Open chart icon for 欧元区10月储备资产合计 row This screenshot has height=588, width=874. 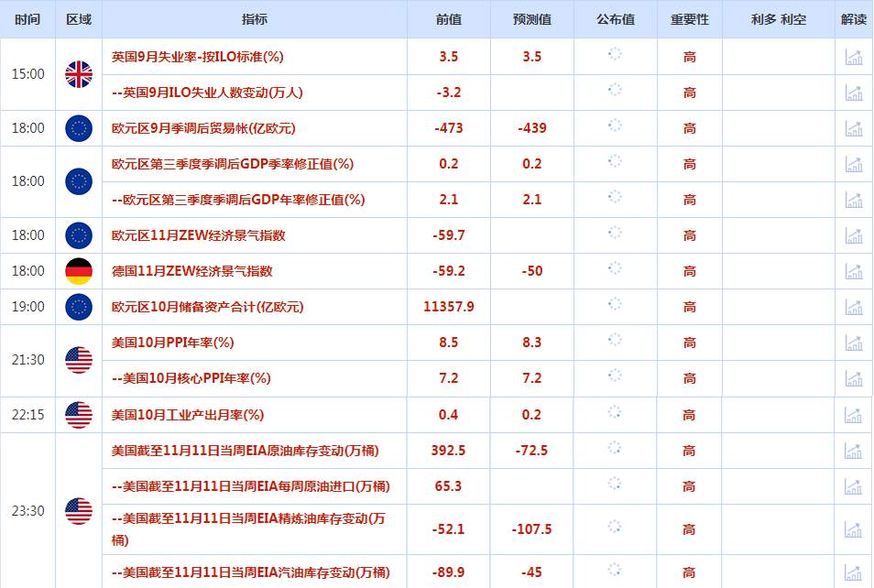[x=853, y=307]
